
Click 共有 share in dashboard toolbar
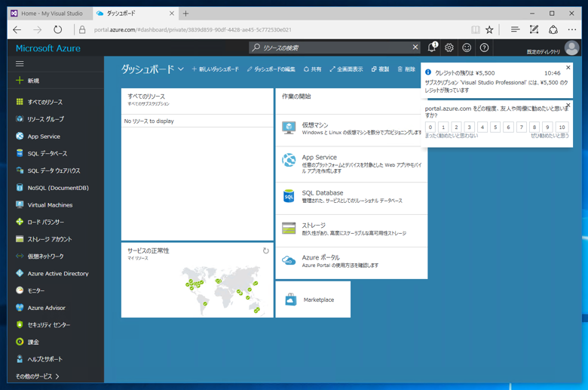pos(312,69)
